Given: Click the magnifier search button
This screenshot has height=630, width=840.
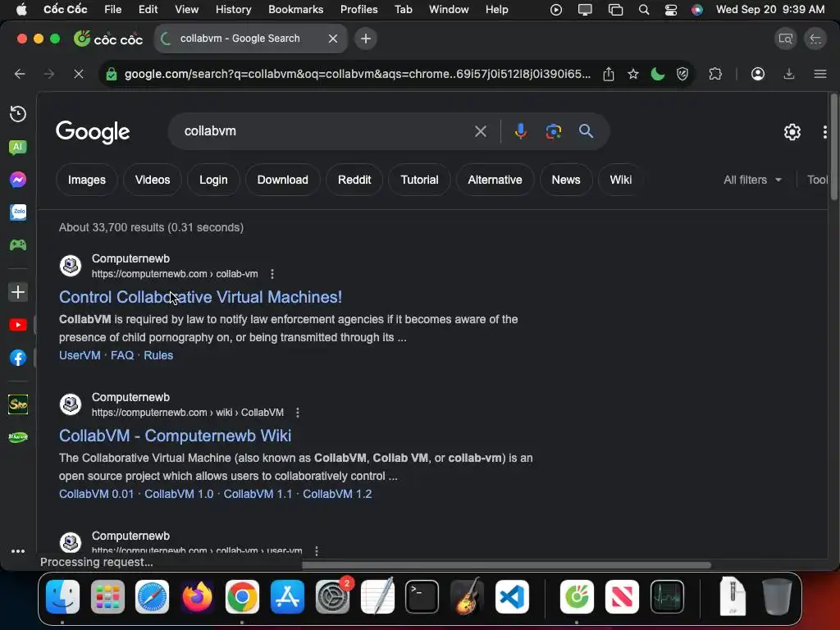Looking at the screenshot, I should pos(586,131).
